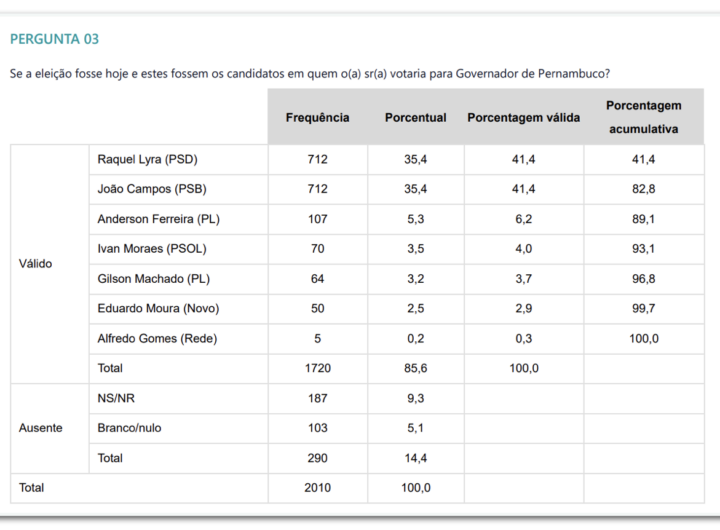Select the Ivan Moraes (PSOL) cell
The width and height of the screenshot is (720, 530).
(152, 249)
